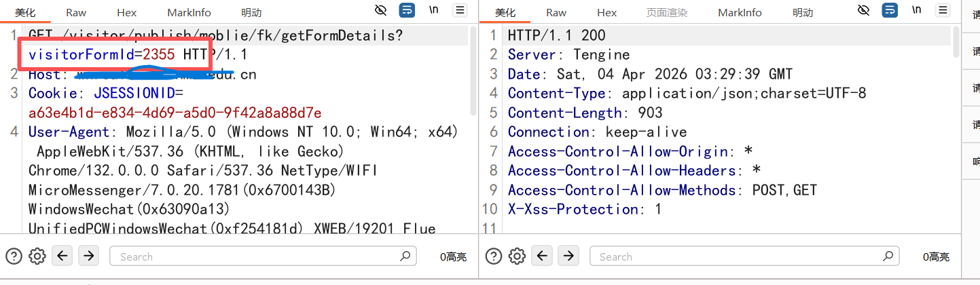The height and width of the screenshot is (285, 980).
Task: Open response search help question-mark icon
Action: (494, 256)
